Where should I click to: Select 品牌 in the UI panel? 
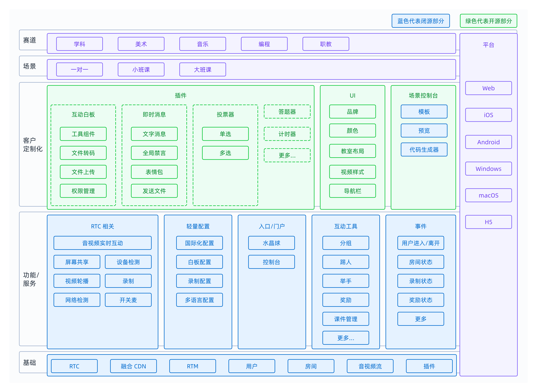pos(352,112)
